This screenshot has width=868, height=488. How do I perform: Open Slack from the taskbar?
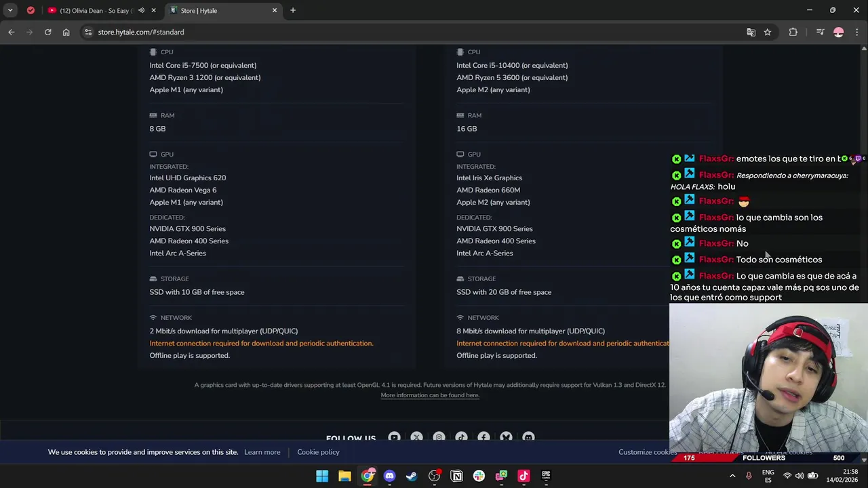tap(479, 476)
